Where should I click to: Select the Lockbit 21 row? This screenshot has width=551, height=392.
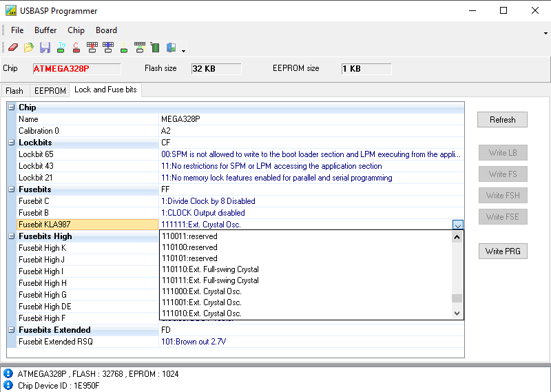point(240,178)
